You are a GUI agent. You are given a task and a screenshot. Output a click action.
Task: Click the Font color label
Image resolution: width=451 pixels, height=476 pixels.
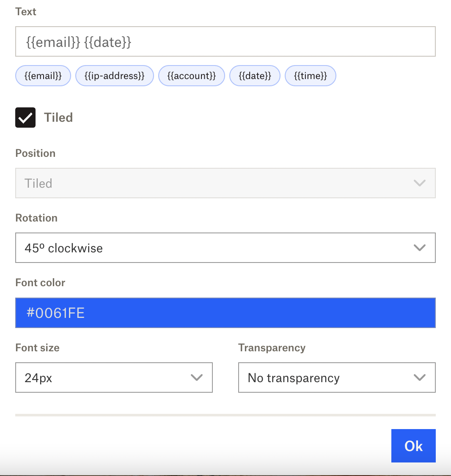(41, 283)
